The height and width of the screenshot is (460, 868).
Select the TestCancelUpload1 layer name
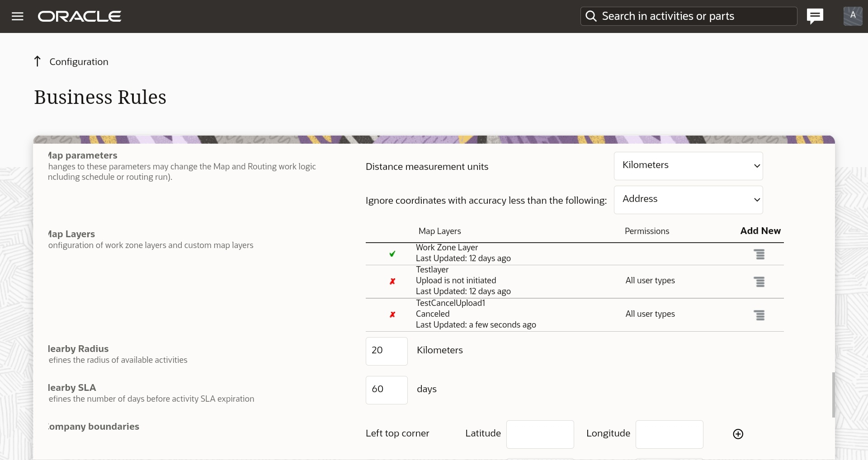(450, 303)
